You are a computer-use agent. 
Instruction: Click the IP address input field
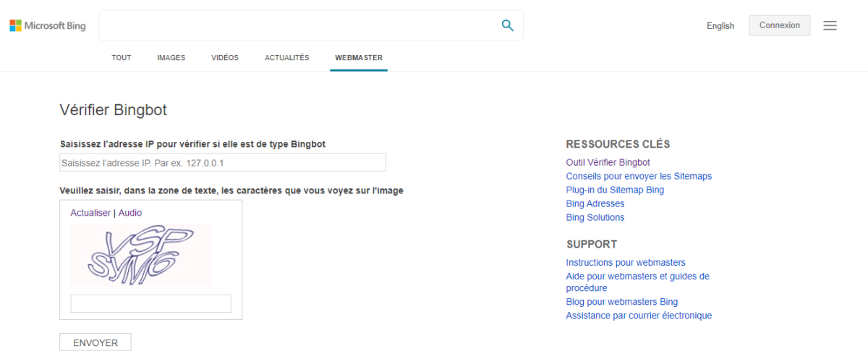[223, 163]
